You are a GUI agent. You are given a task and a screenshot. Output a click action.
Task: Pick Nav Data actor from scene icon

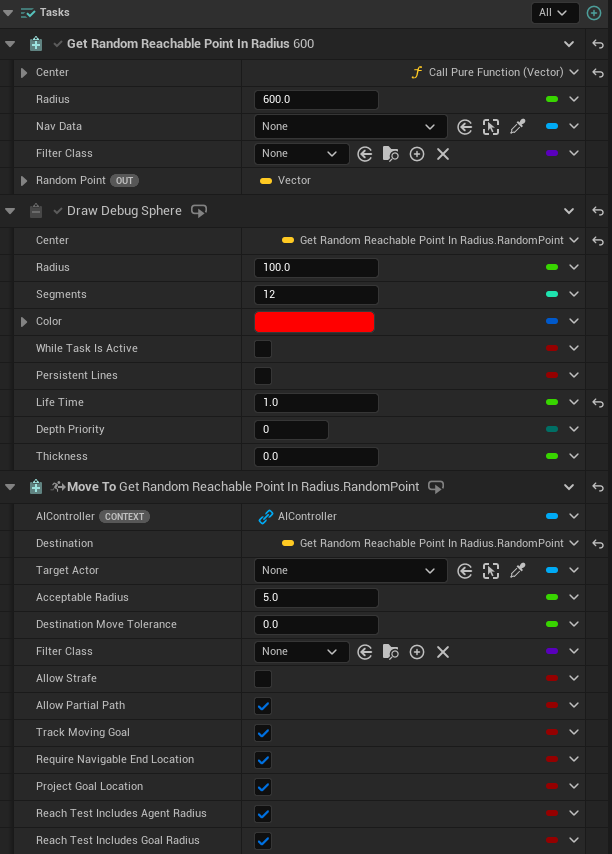[491, 127]
